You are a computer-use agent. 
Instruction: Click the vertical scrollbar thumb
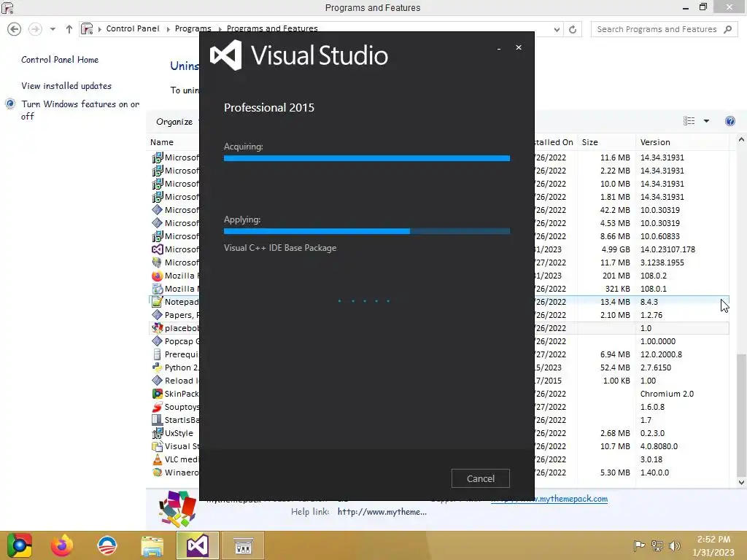[x=741, y=415]
